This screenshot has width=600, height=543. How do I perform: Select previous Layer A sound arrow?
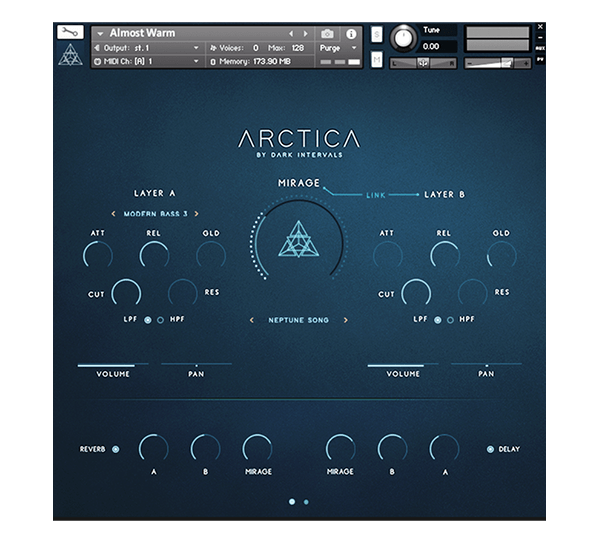[x=113, y=214]
